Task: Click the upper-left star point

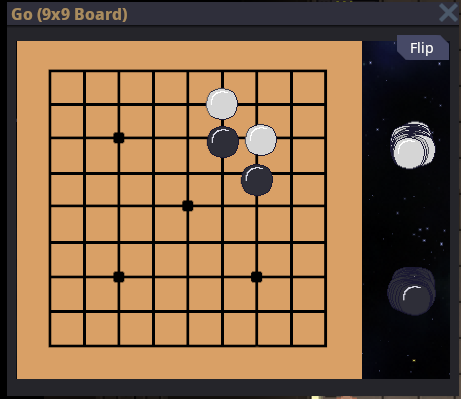Action: (119, 138)
